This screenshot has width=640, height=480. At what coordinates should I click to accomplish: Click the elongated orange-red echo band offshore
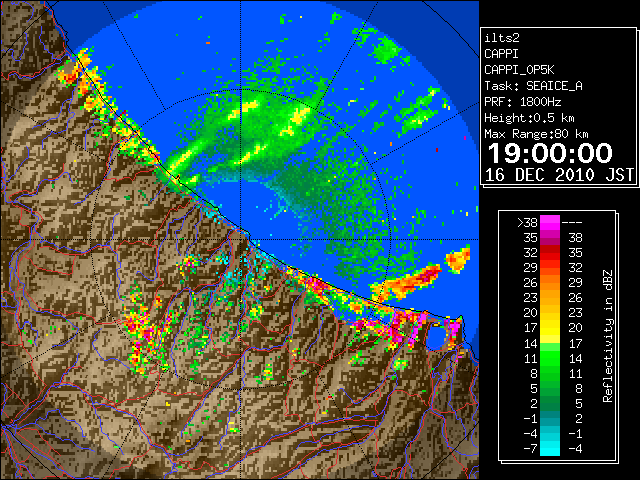pyautogui.click(x=406, y=283)
